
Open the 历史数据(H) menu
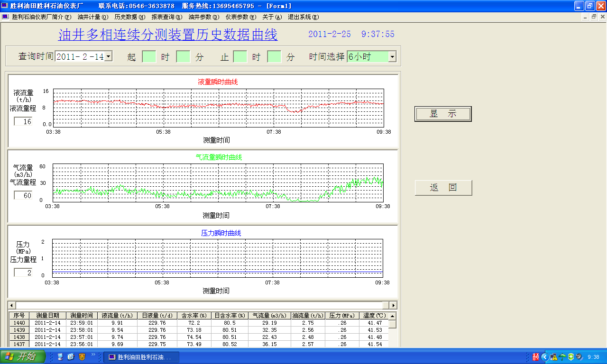129,17
